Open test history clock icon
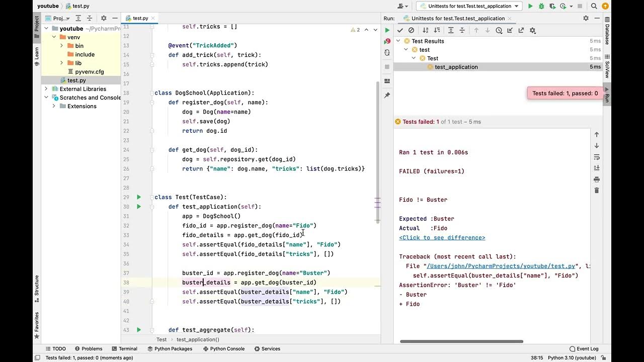644x362 pixels. pyautogui.click(x=499, y=30)
